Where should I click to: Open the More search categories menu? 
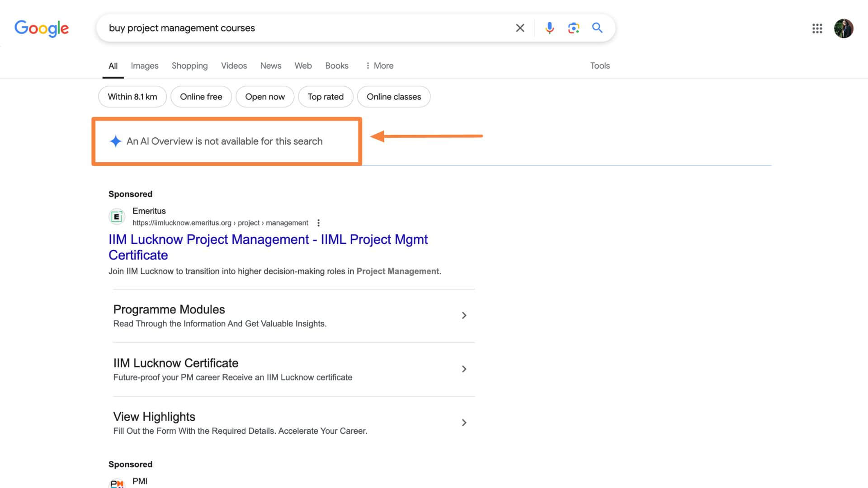[x=379, y=66]
